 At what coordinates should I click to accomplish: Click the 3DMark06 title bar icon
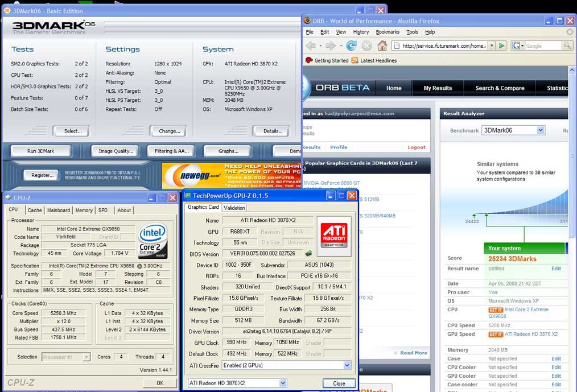pos(7,10)
